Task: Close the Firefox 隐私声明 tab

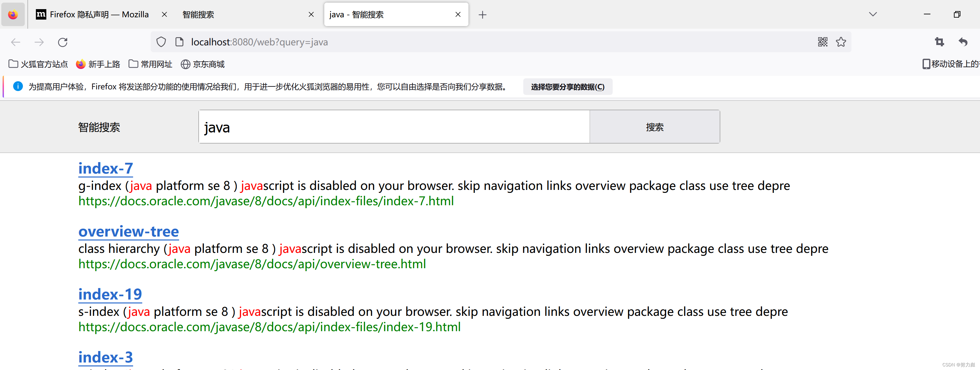Action: (x=164, y=14)
